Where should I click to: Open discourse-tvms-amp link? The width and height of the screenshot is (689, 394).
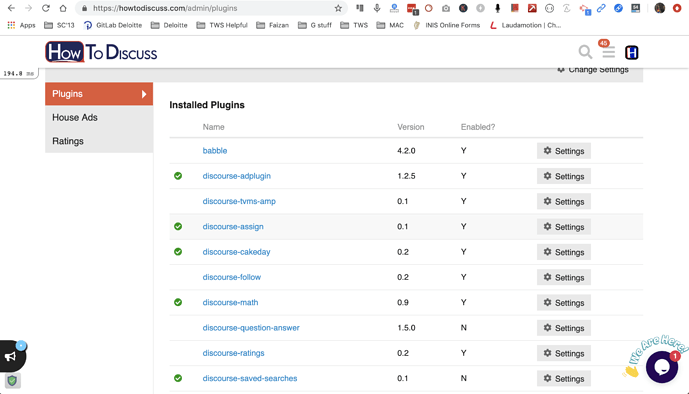[x=239, y=201]
